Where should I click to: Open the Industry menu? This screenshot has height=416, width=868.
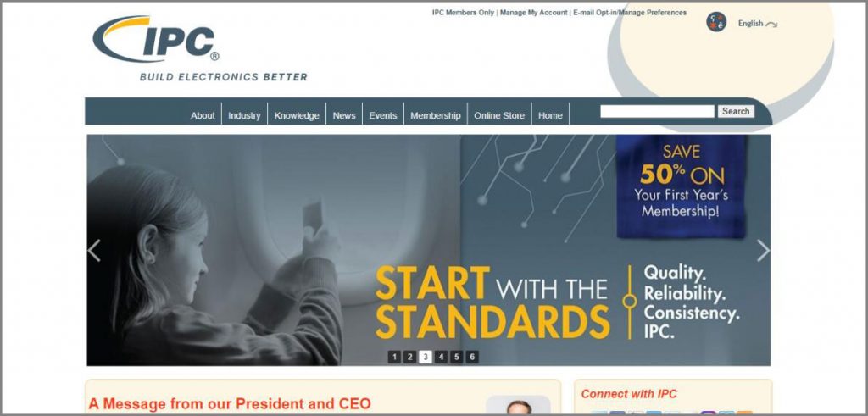pyautogui.click(x=244, y=115)
